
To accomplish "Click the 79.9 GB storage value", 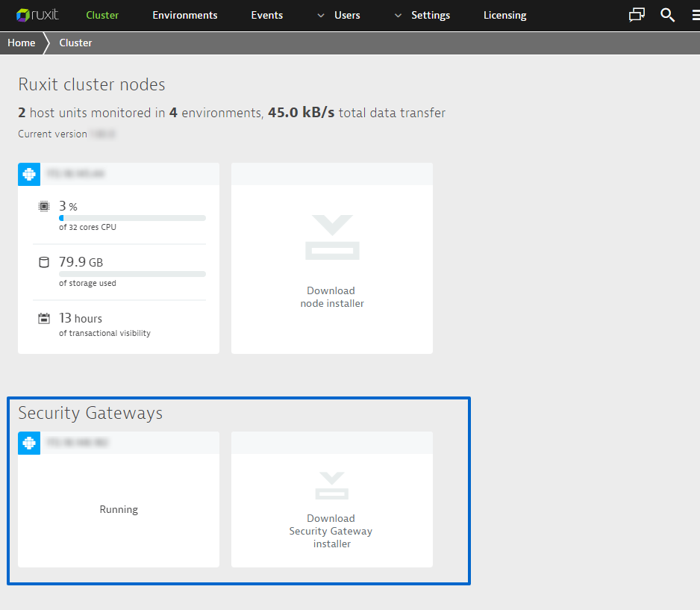I will click(x=81, y=261).
